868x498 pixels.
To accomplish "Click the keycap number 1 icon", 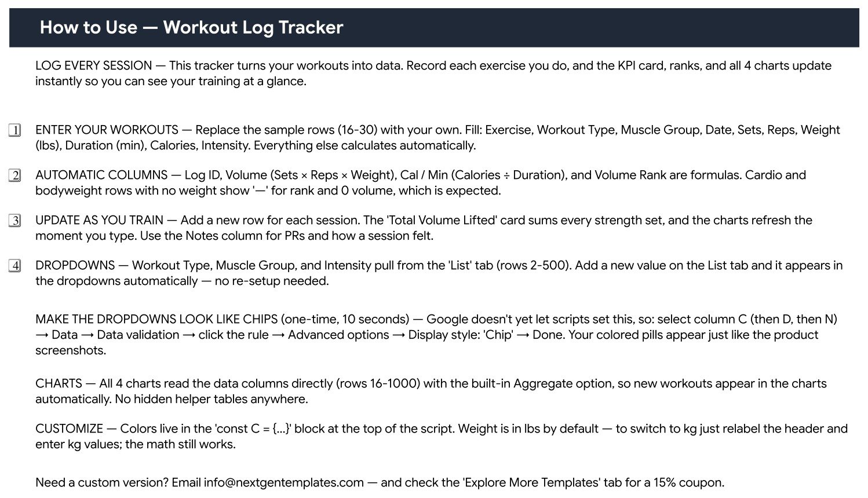I will (15, 130).
